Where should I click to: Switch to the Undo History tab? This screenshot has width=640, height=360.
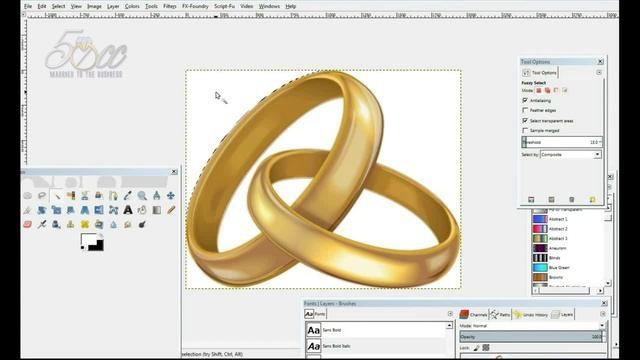coord(531,314)
